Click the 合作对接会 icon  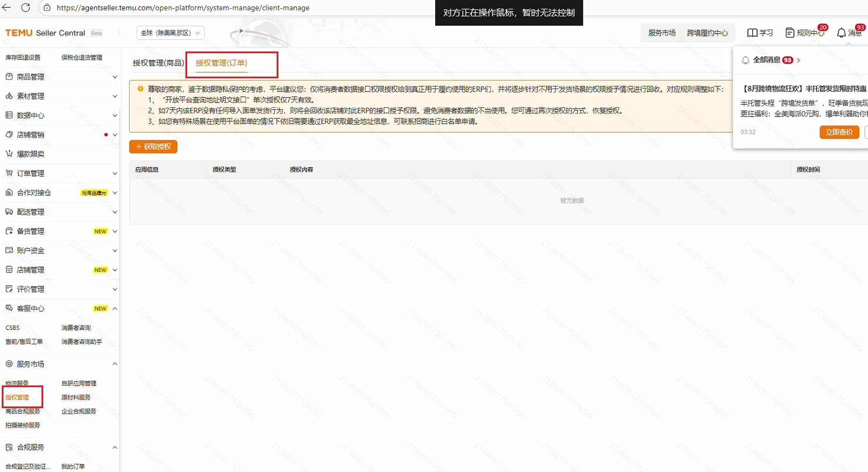(x=9, y=192)
